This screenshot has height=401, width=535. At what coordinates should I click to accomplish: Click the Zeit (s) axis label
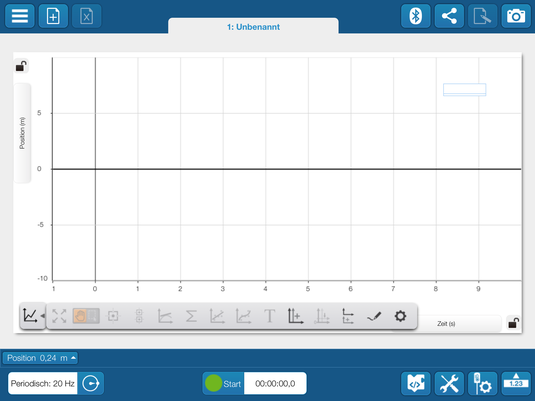446,324
